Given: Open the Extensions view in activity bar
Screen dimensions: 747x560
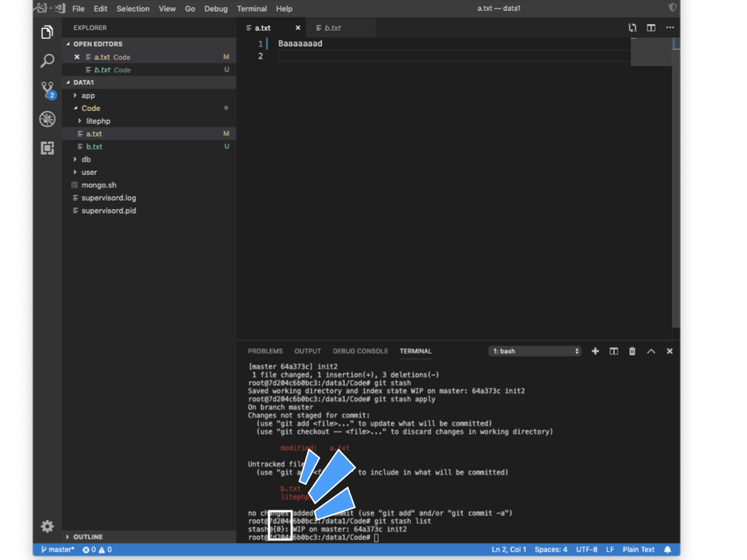Looking at the screenshot, I should pos(47,148).
